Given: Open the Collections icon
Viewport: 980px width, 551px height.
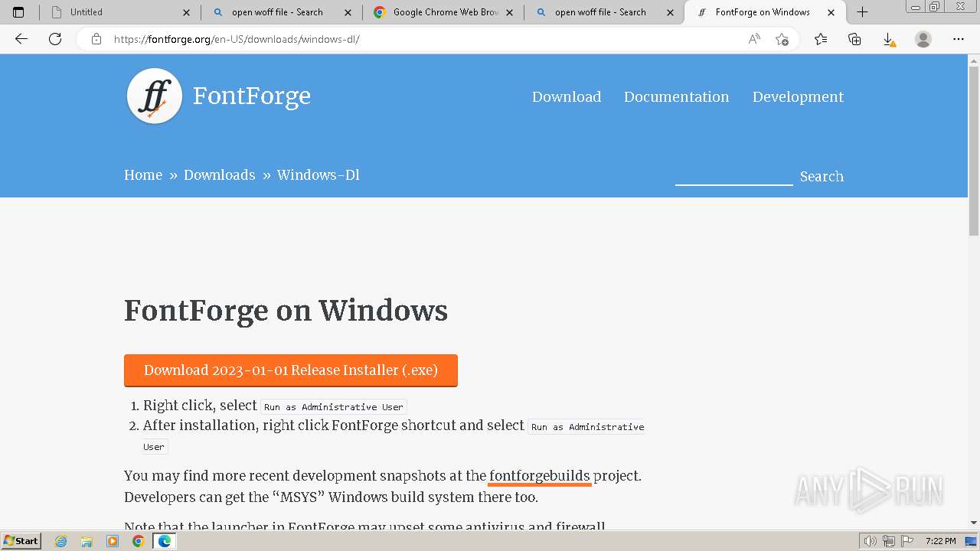Looking at the screenshot, I should (x=854, y=39).
